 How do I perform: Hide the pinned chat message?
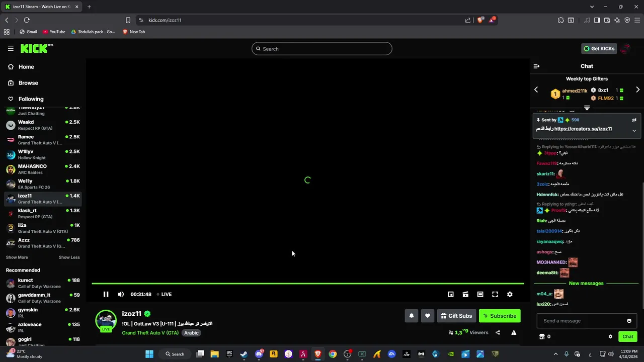(x=634, y=120)
